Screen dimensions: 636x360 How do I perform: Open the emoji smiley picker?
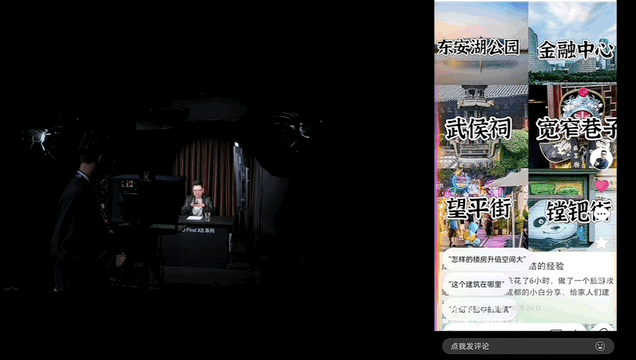(x=600, y=346)
